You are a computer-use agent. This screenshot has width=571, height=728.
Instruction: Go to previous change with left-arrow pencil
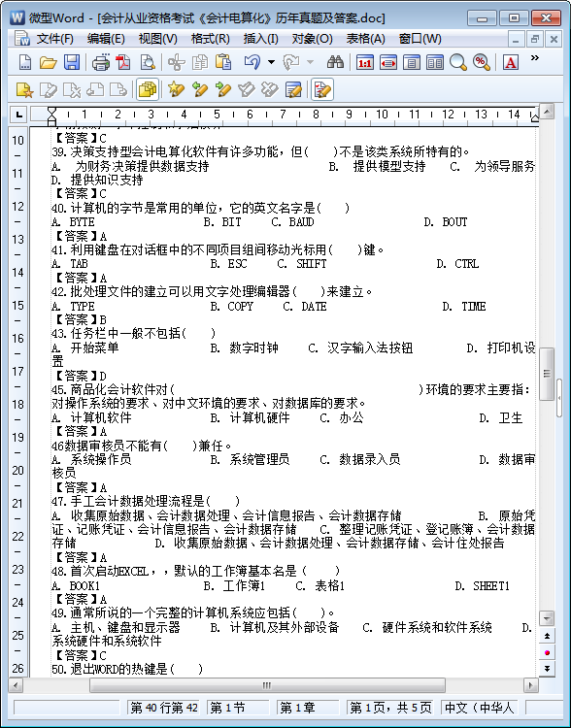[199, 89]
